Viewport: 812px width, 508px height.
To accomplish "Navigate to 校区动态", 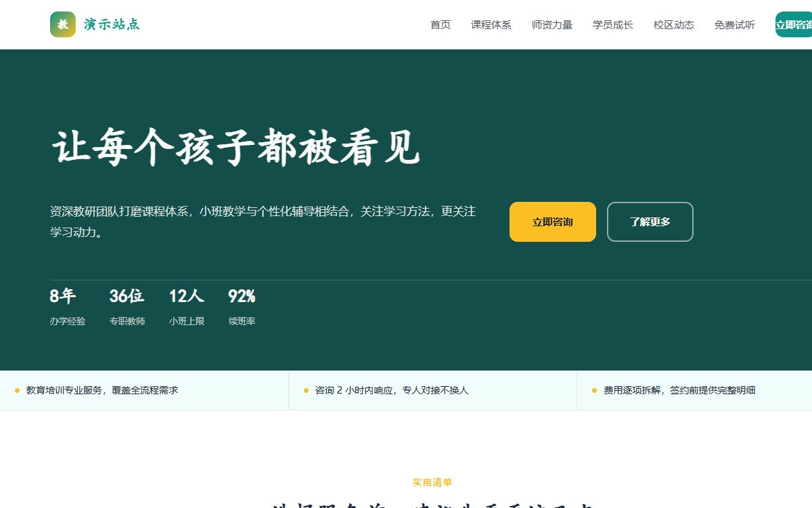I will pyautogui.click(x=674, y=25).
